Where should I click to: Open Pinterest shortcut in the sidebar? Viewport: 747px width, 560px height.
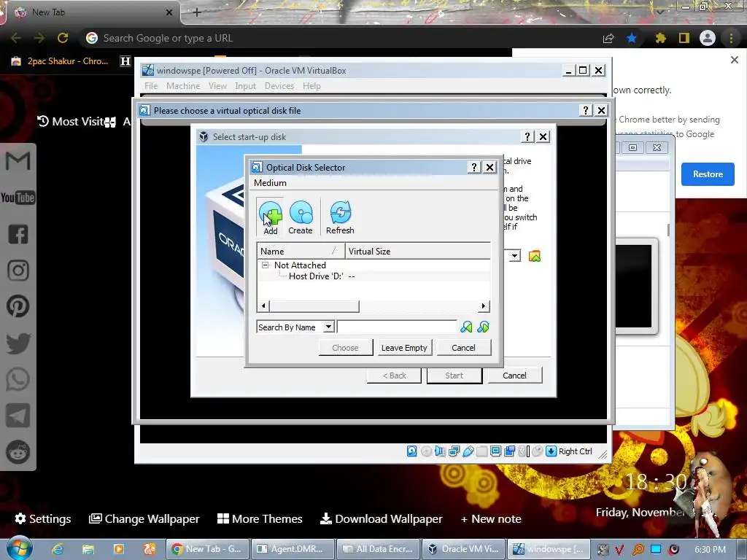coord(18,306)
